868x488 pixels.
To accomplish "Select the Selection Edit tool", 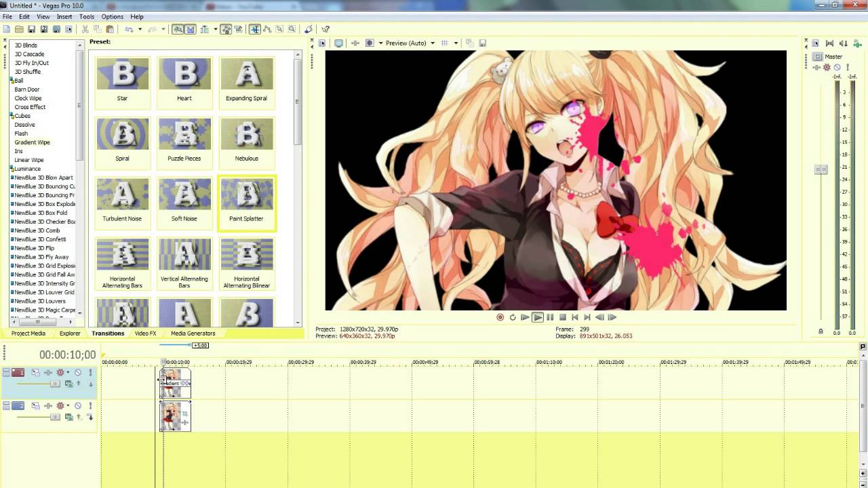I will coord(279,29).
